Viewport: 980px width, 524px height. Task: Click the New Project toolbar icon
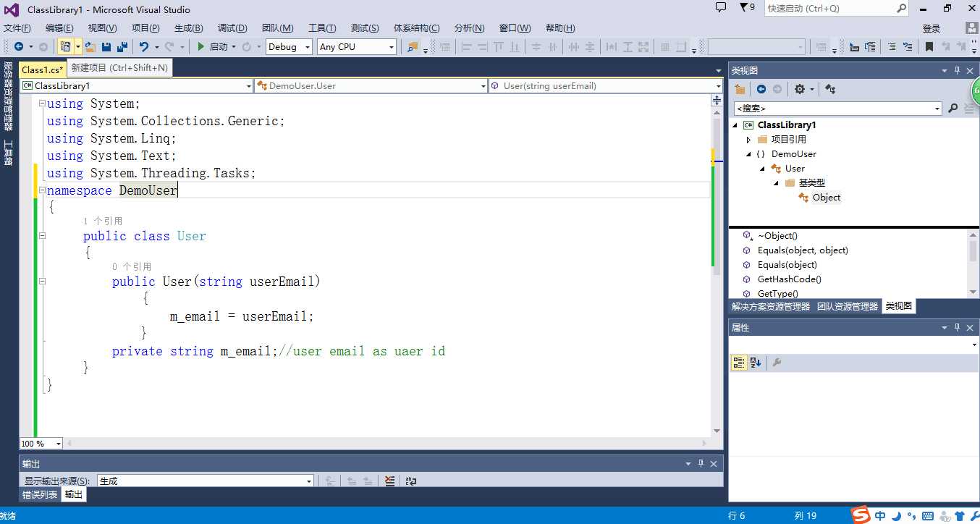(65, 46)
